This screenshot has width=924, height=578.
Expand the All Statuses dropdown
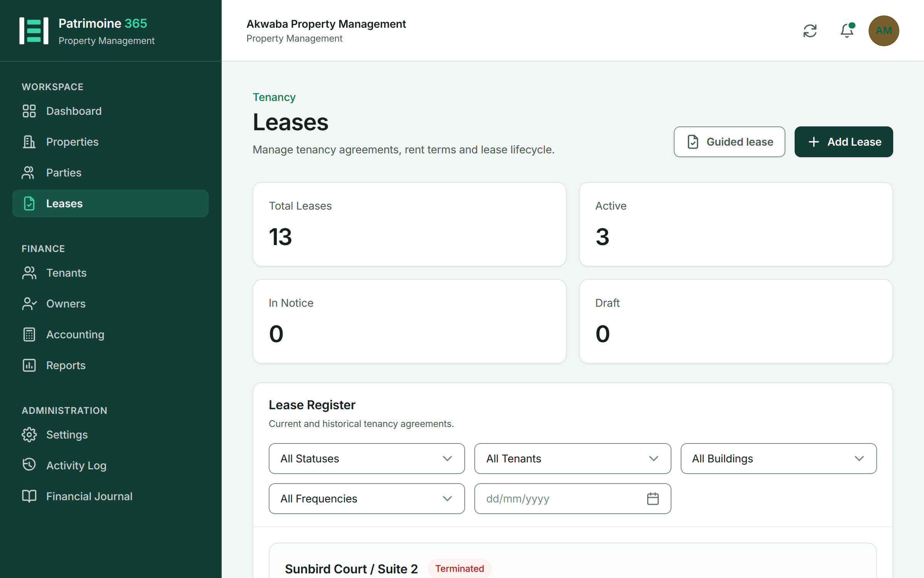point(367,459)
